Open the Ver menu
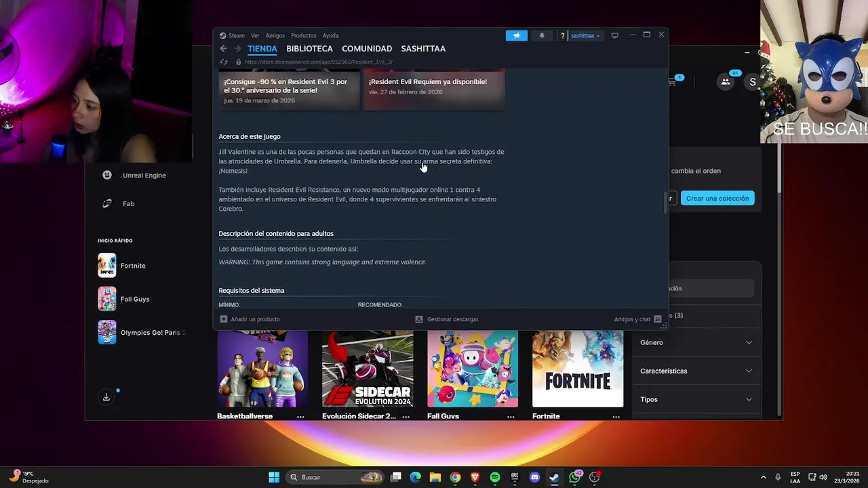Viewport: 868px width, 488px height. [255, 35]
